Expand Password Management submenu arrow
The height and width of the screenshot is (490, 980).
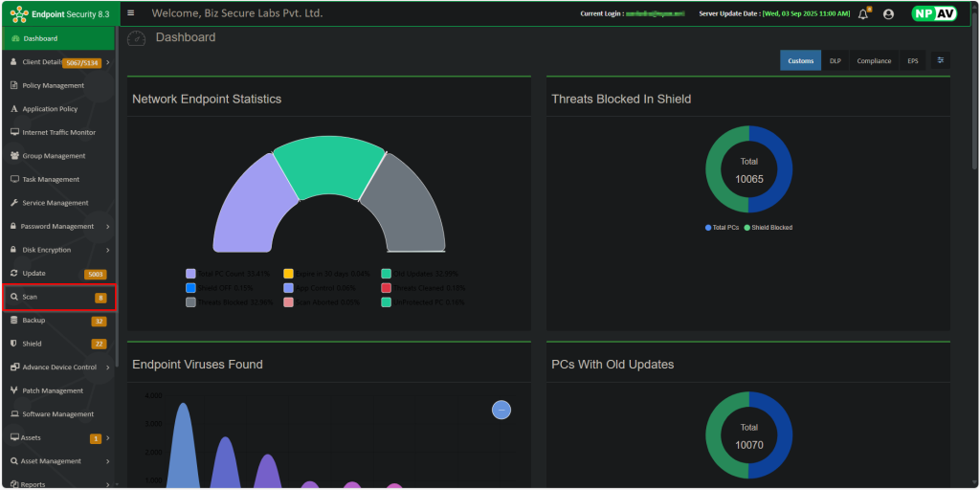tap(107, 227)
